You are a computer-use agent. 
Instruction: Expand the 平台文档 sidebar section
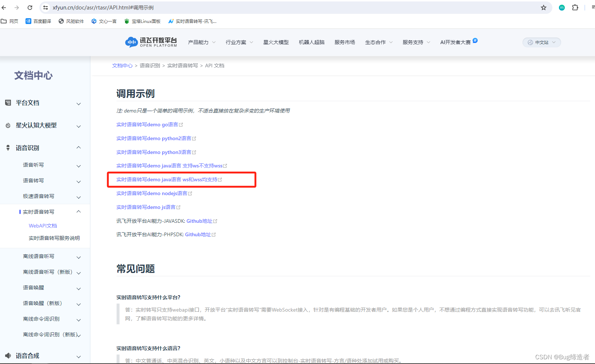(78, 104)
